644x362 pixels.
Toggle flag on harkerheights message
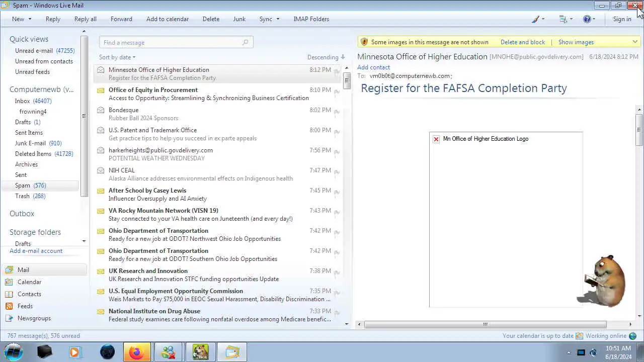click(x=337, y=152)
